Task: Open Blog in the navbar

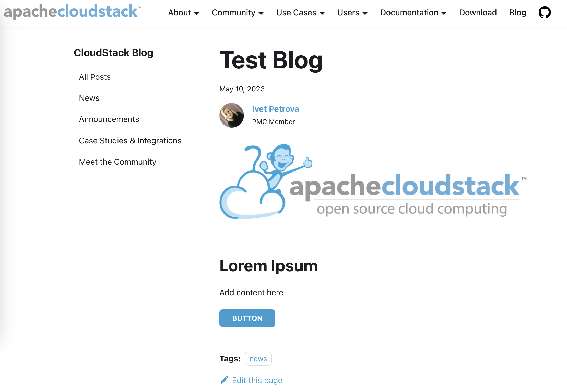Action: coord(517,13)
